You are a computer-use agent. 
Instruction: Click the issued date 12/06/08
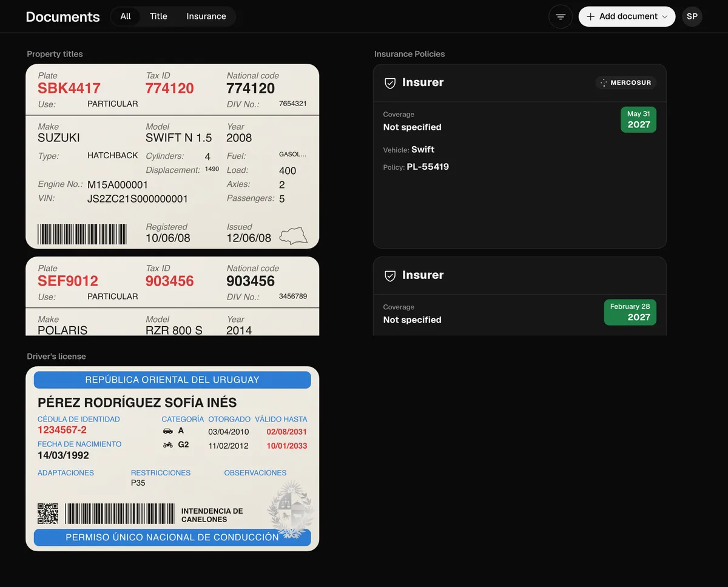(249, 238)
